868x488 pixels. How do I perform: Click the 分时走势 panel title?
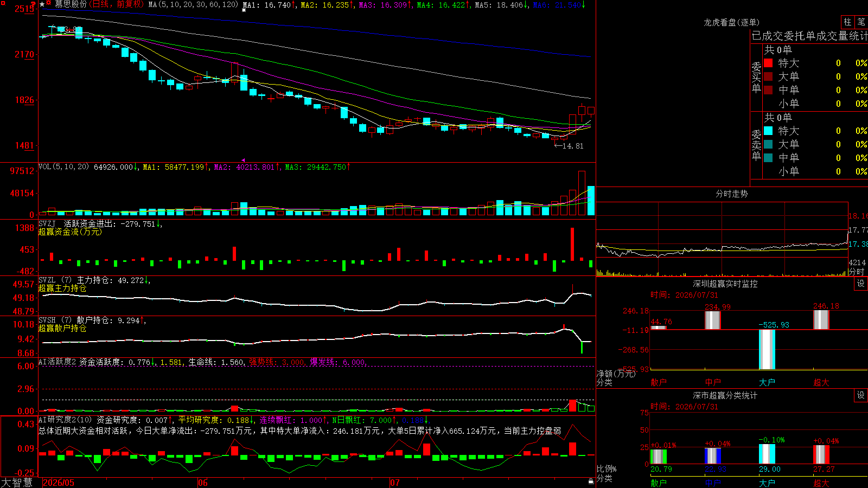pos(731,194)
